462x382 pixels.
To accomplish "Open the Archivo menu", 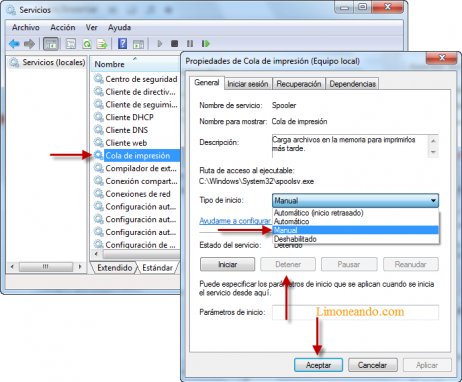I will tap(26, 27).
